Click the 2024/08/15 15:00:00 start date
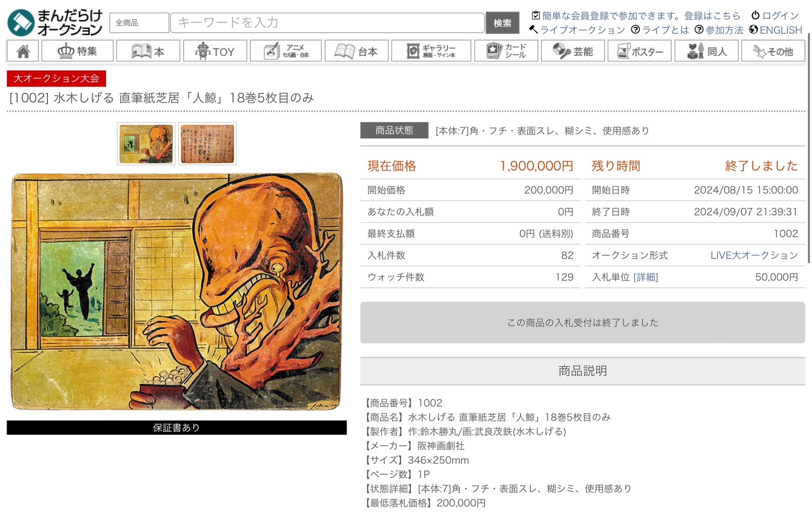Viewport: 812px width, 514px height. tap(746, 190)
